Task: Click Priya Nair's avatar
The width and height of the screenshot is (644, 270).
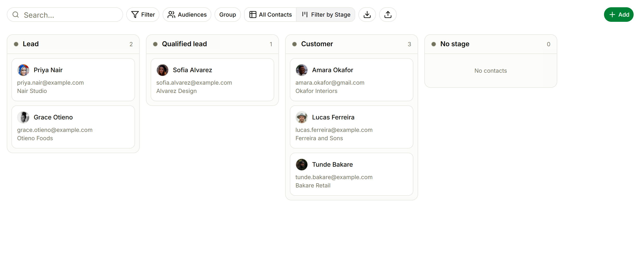Action: [x=23, y=70]
